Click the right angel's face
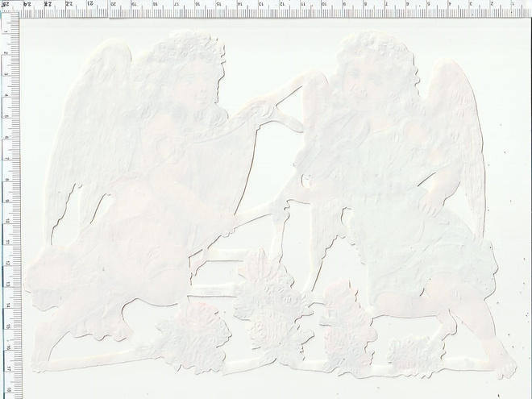This screenshot has height=399, width=532. click(x=361, y=83)
